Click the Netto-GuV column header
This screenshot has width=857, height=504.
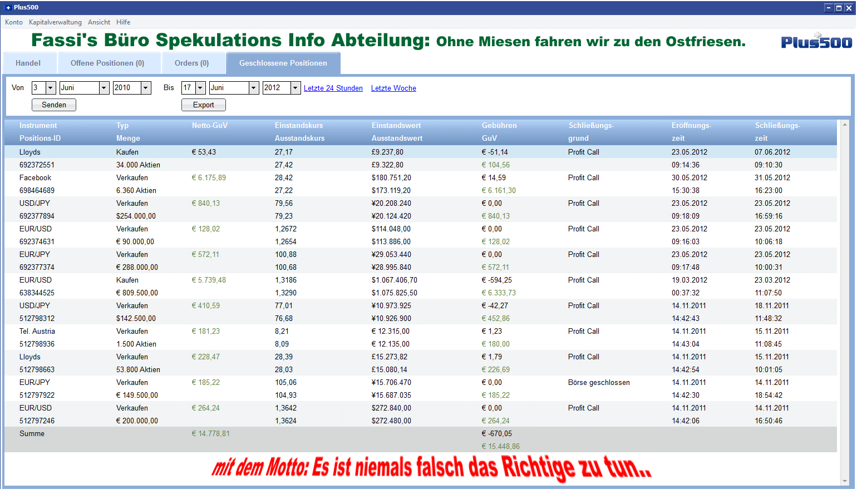pos(210,126)
